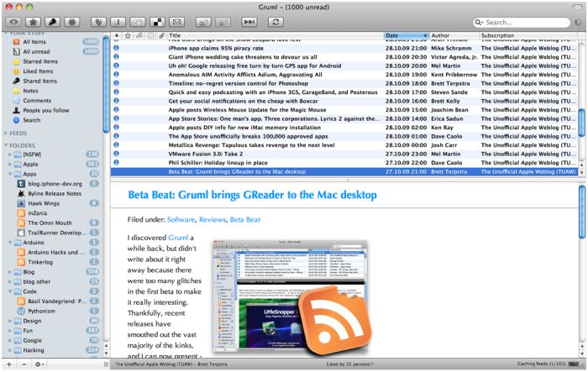Screen dimensions: 588x372
Task: Click the eye mark-read toolbar button
Action: pos(14,22)
